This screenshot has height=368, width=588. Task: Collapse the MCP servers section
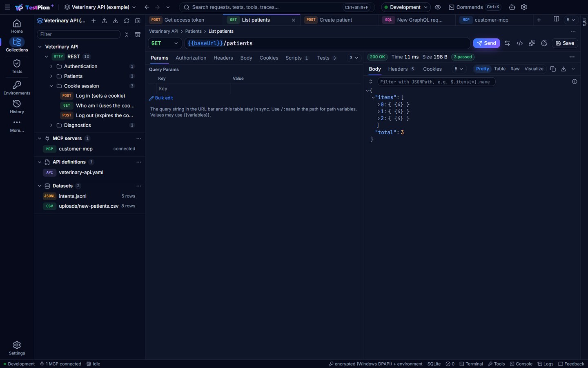40,138
